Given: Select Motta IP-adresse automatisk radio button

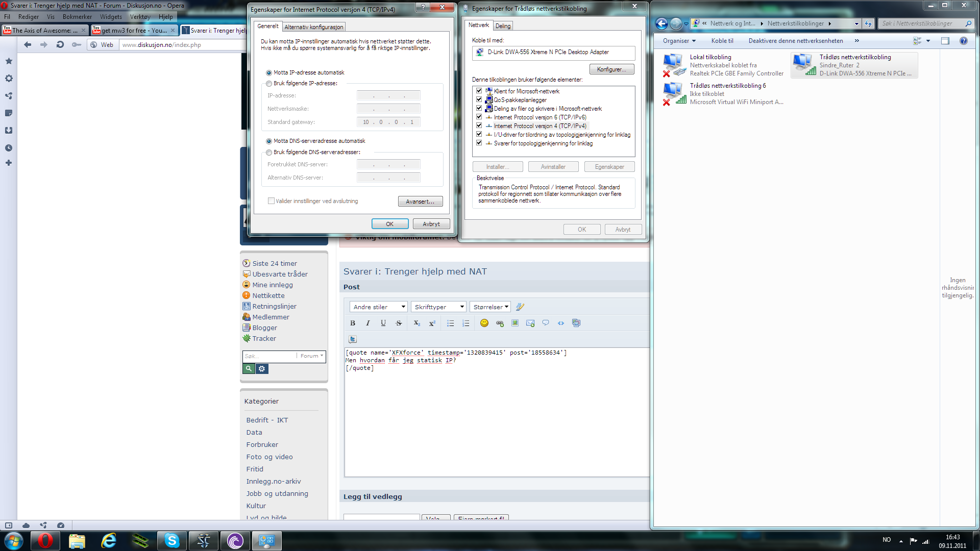Looking at the screenshot, I should coord(269,73).
